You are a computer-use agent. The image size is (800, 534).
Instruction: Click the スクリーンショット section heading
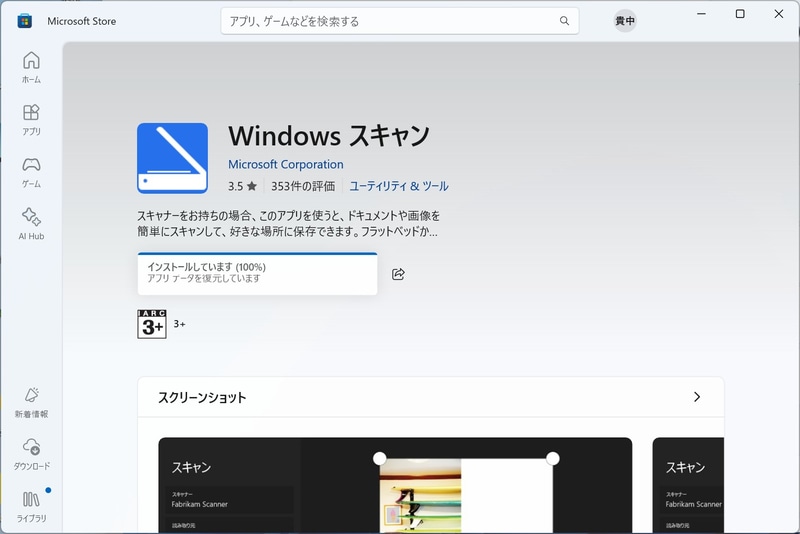click(202, 397)
